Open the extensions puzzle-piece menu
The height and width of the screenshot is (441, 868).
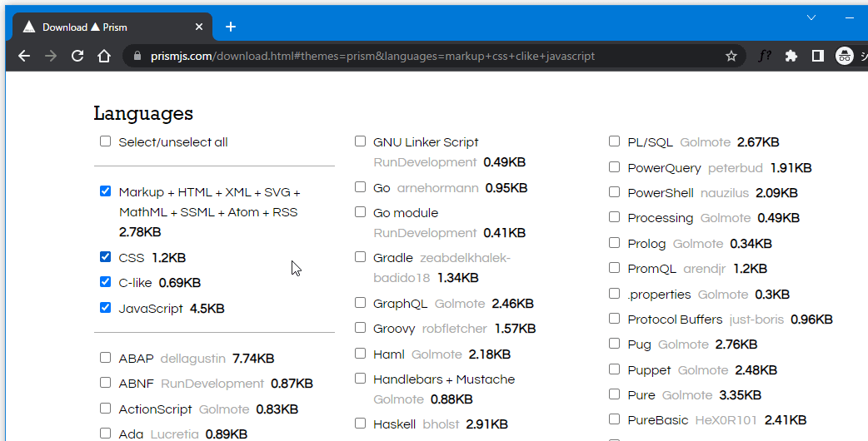(791, 56)
